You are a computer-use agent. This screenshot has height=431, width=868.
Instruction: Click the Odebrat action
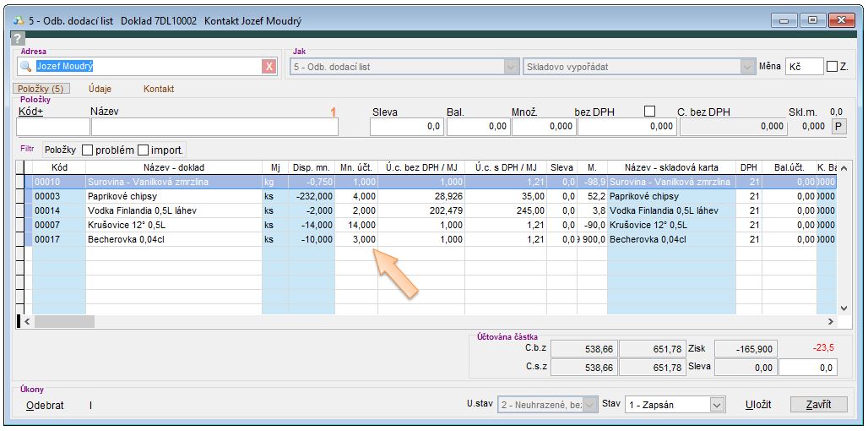pos(45,406)
